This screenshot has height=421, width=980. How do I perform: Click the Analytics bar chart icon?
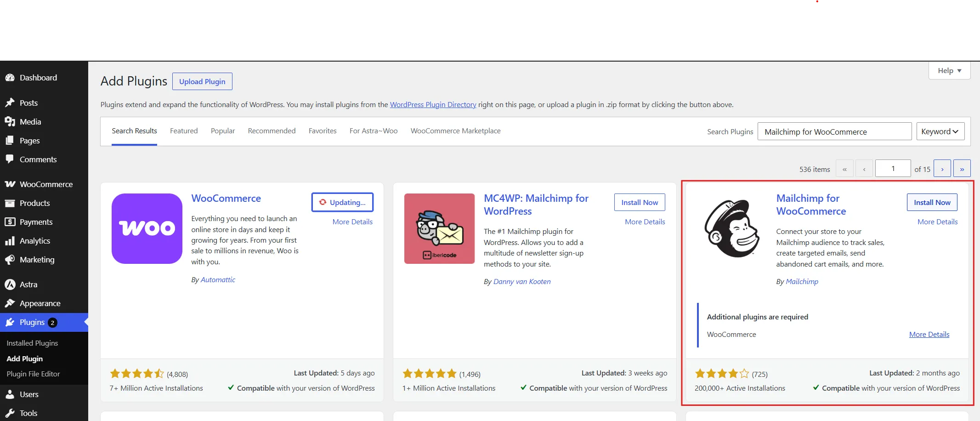10,240
